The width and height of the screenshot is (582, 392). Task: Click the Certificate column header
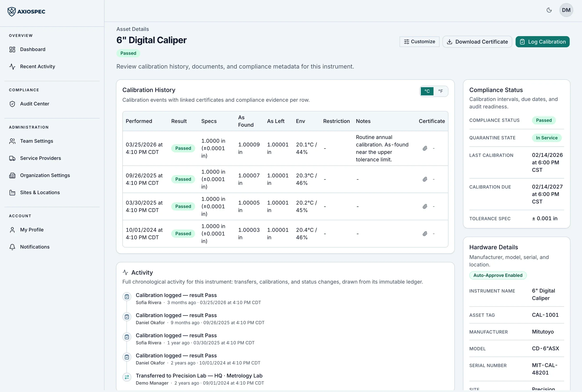click(x=432, y=121)
